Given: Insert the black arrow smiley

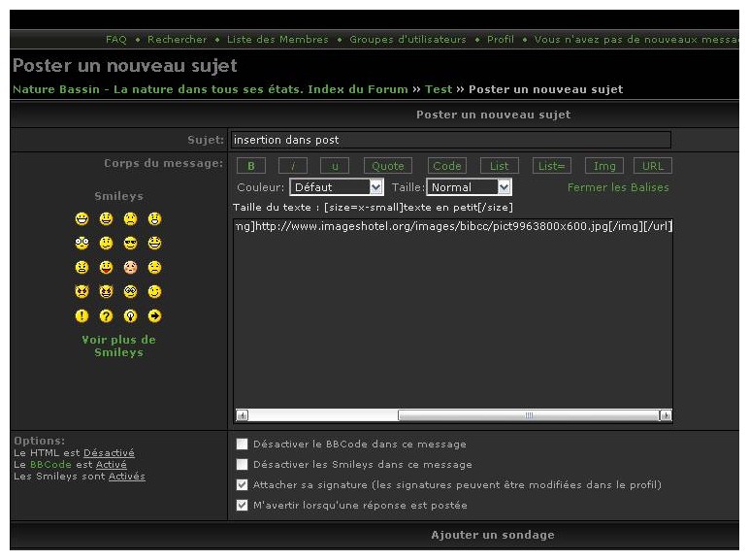Looking at the screenshot, I should pos(154,315).
